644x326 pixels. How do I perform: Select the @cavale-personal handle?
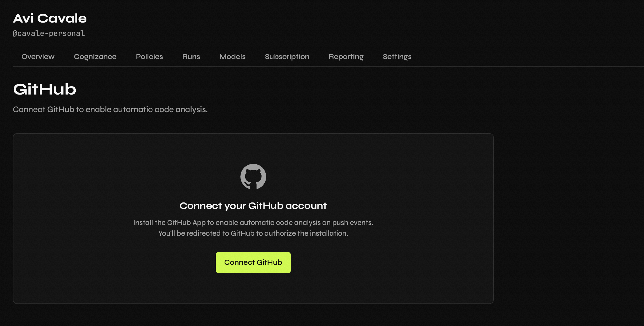click(49, 33)
